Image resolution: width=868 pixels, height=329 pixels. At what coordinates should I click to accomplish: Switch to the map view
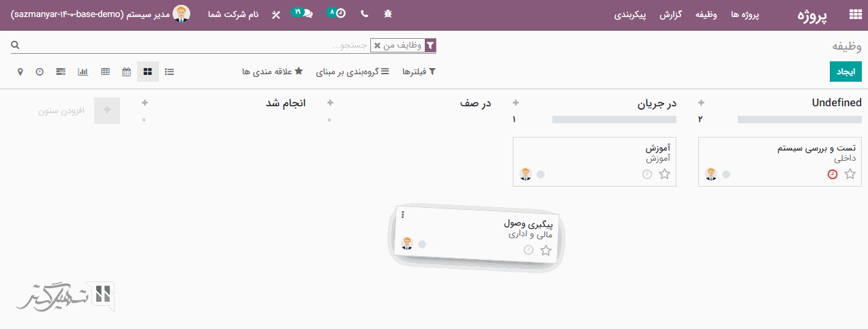pos(20,72)
